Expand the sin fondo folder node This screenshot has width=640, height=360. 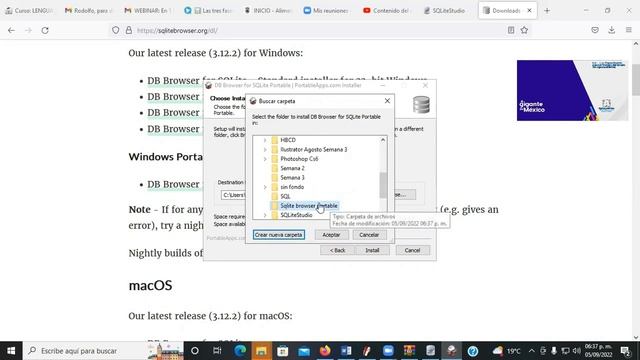(265, 187)
